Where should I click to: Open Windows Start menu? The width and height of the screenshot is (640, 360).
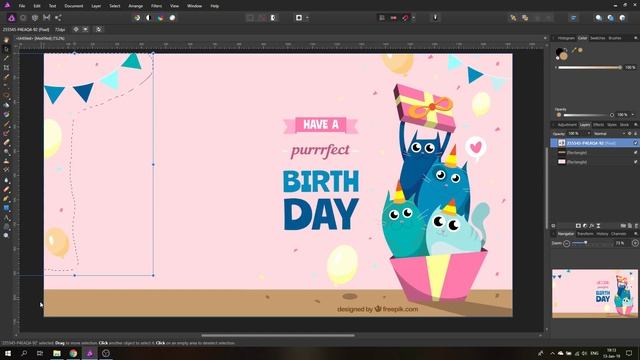coord(8,353)
